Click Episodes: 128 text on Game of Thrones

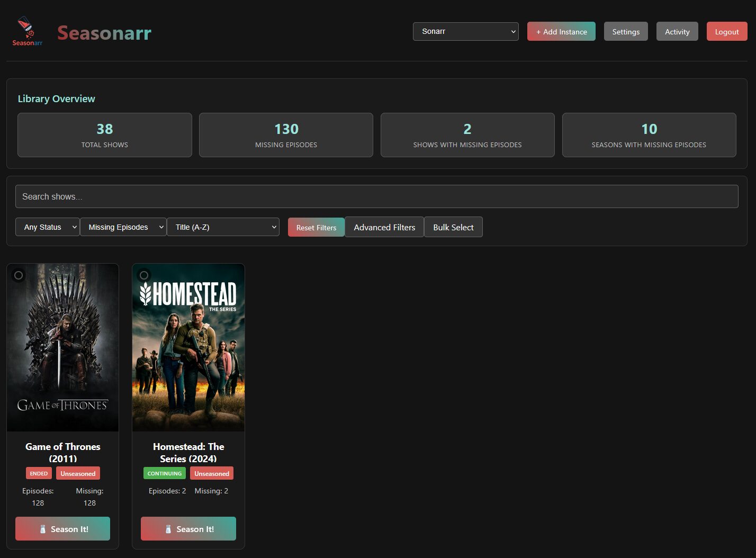pos(38,497)
